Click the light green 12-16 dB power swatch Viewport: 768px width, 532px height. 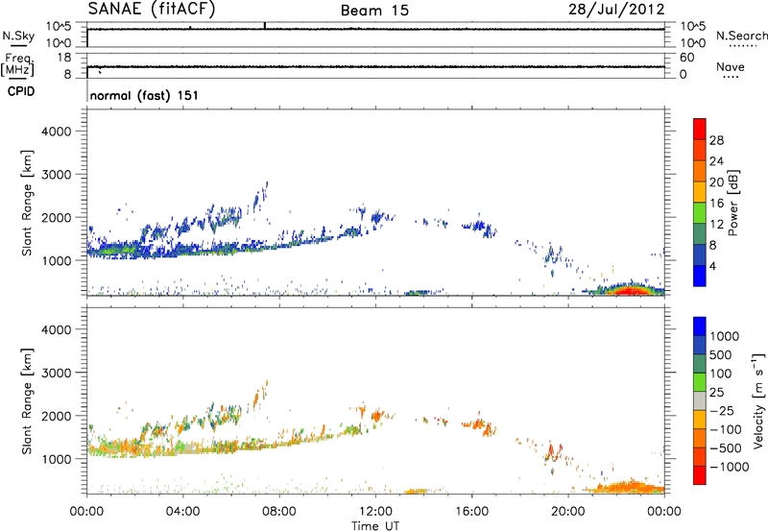[x=700, y=213]
